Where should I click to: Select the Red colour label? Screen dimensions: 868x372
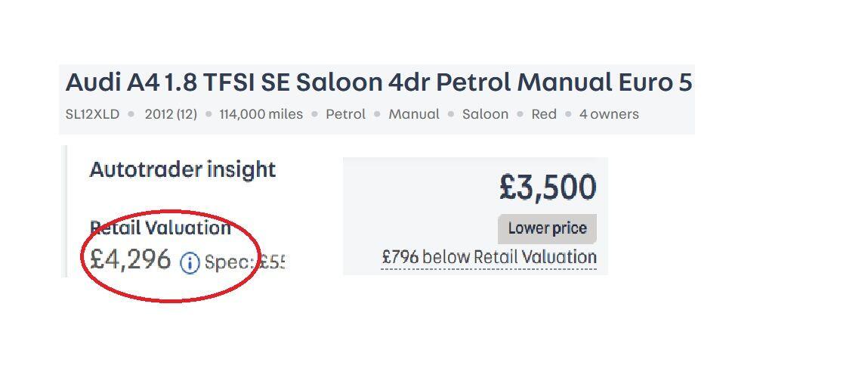[543, 114]
